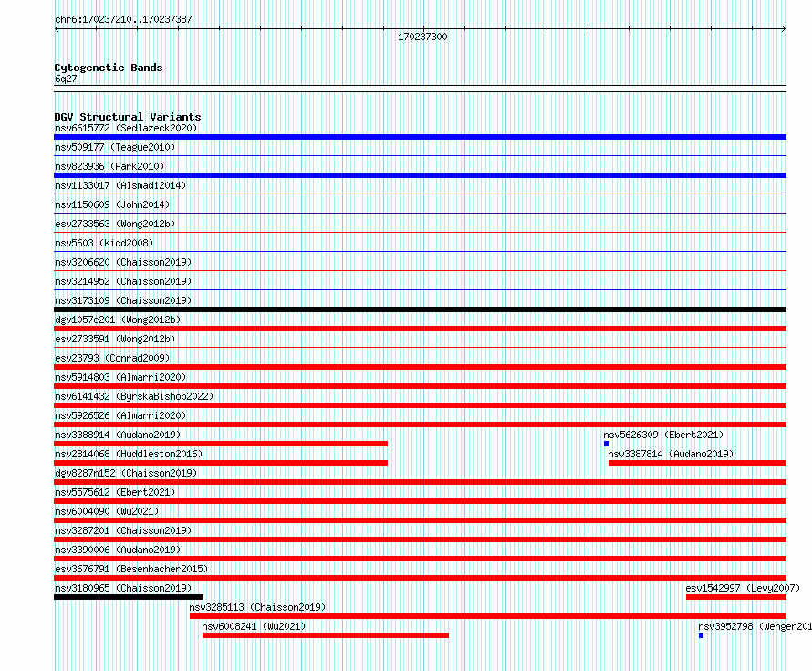The width and height of the screenshot is (812, 671).
Task: Select esv1542997 (Levy2007) label
Action: tap(744, 588)
